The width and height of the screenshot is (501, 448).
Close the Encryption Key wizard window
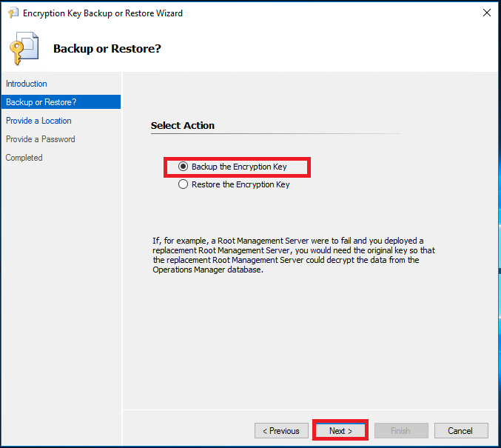pyautogui.click(x=486, y=13)
